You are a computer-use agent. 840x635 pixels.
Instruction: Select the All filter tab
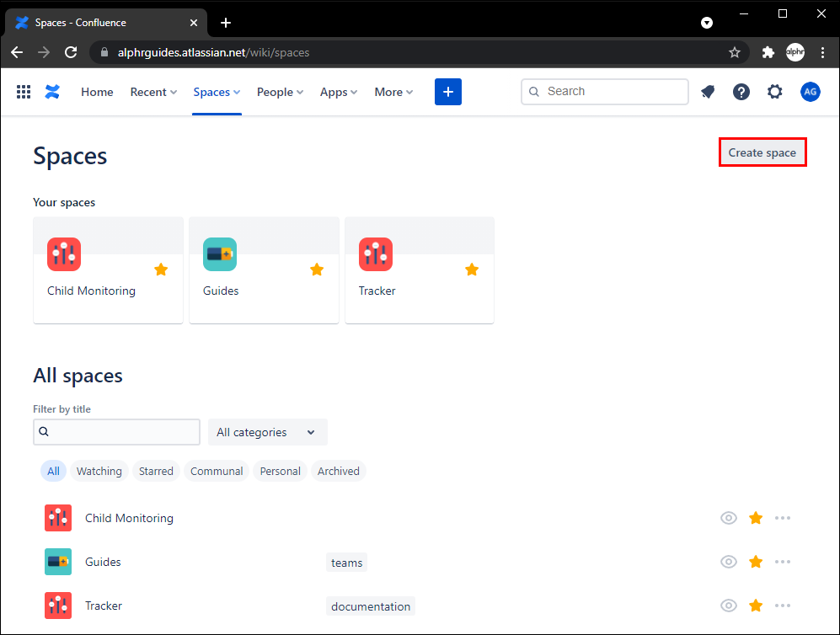click(x=53, y=471)
